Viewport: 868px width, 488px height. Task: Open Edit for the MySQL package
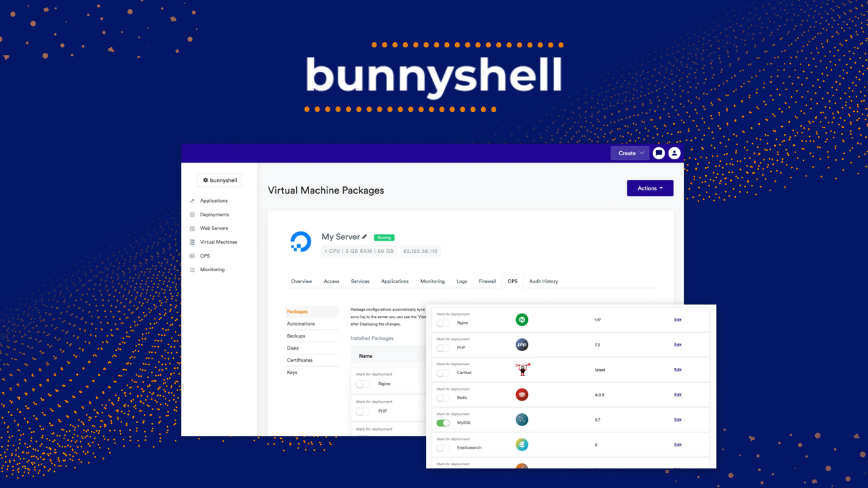click(x=677, y=420)
